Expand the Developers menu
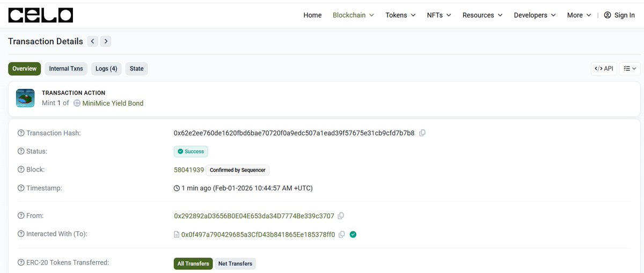644x273 pixels. (x=535, y=15)
